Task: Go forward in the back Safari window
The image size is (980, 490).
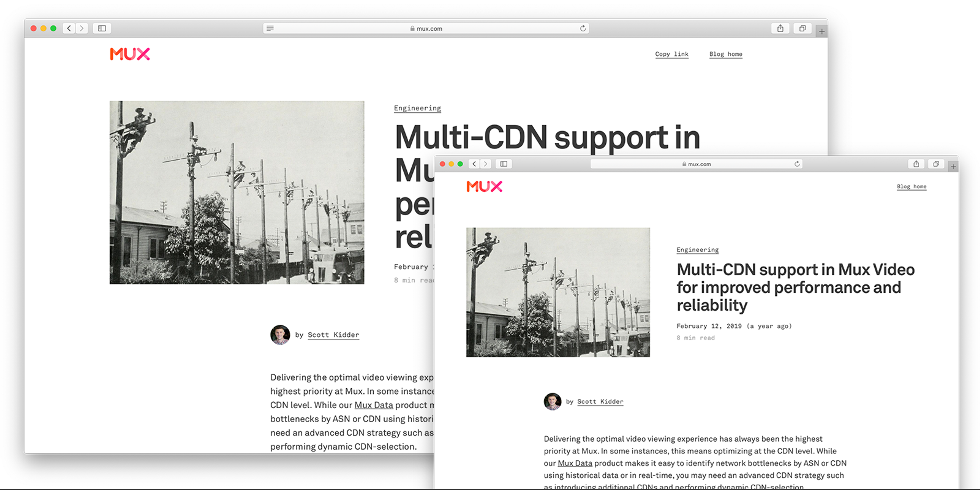Action: coord(82,28)
